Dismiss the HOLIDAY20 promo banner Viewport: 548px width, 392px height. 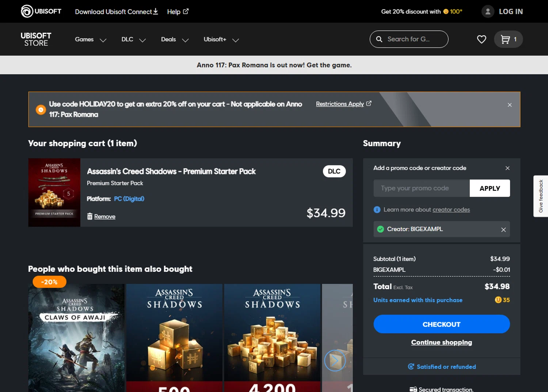click(510, 105)
